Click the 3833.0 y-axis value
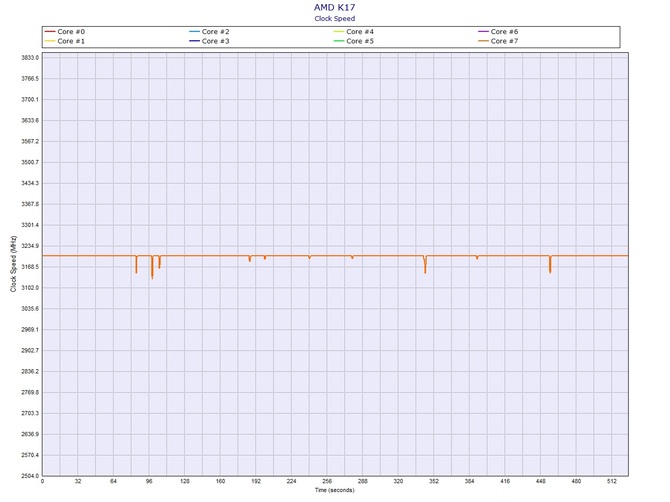Screen dimensions: 670x502 (30, 58)
